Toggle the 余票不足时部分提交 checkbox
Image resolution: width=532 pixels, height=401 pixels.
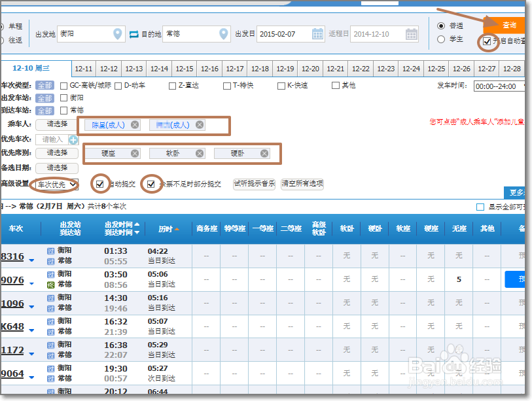[151, 184]
